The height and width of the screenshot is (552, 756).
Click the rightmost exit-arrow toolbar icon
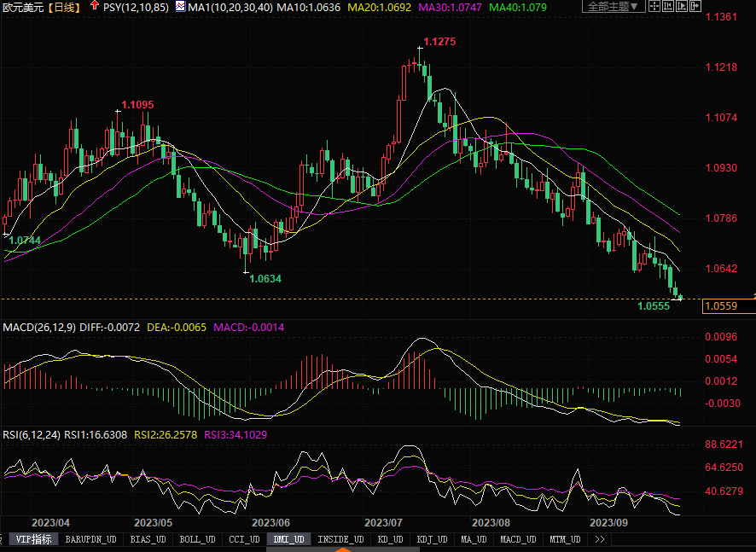[693, 7]
